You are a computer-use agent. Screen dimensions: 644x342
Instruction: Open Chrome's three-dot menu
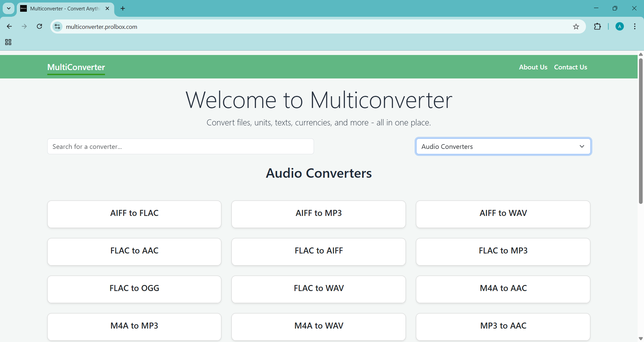pos(635,26)
